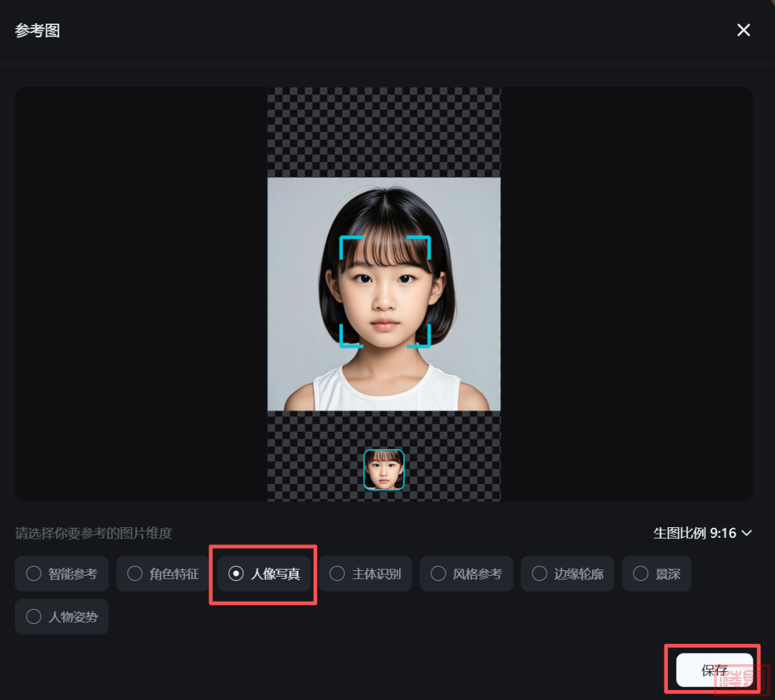Pick the 风格参考 option

coord(466,574)
